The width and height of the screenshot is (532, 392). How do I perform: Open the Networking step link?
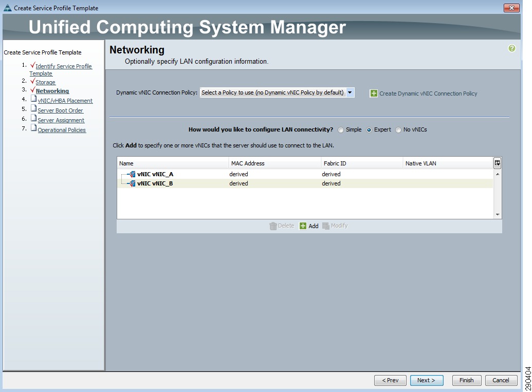[x=52, y=91]
